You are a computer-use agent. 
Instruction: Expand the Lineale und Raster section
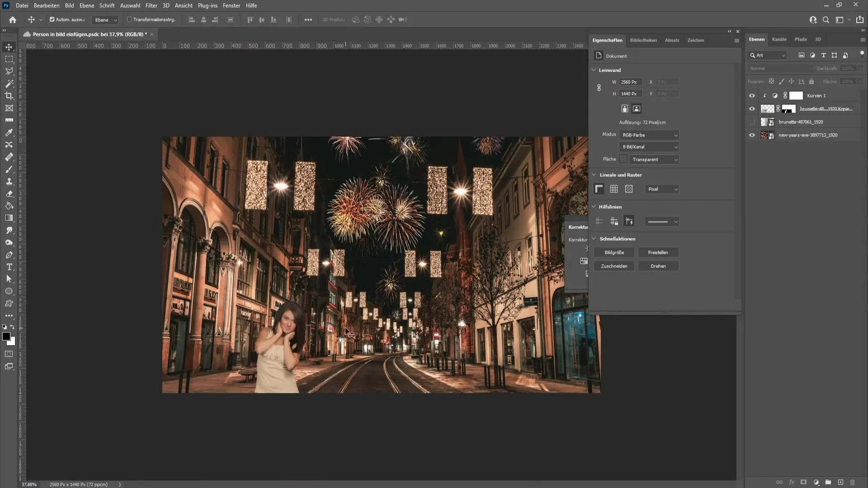[x=594, y=174]
